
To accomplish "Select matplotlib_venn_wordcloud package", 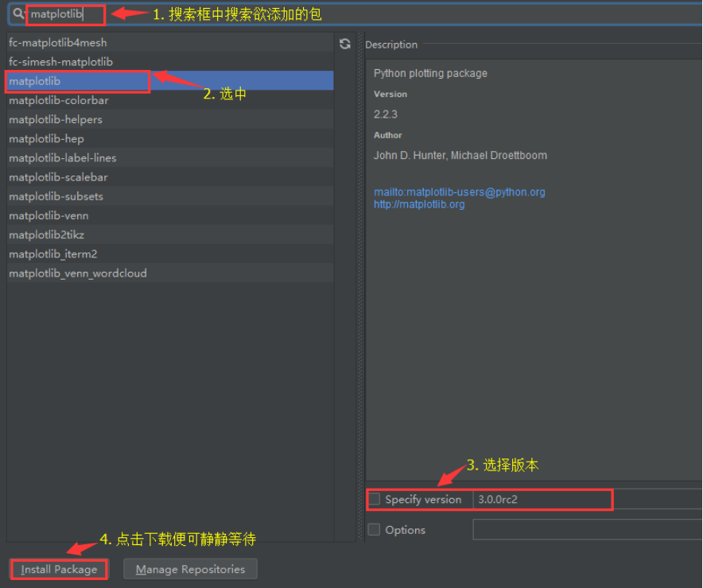I will pos(170,273).
